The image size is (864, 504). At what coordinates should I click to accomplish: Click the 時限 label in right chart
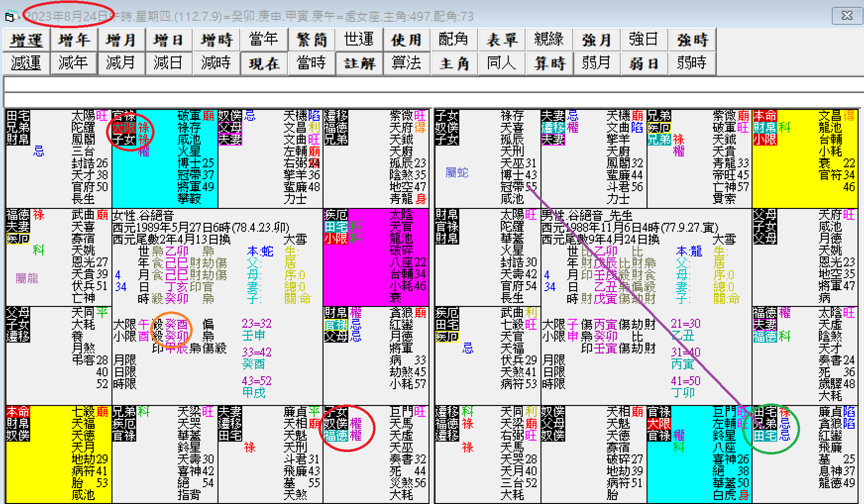[554, 384]
